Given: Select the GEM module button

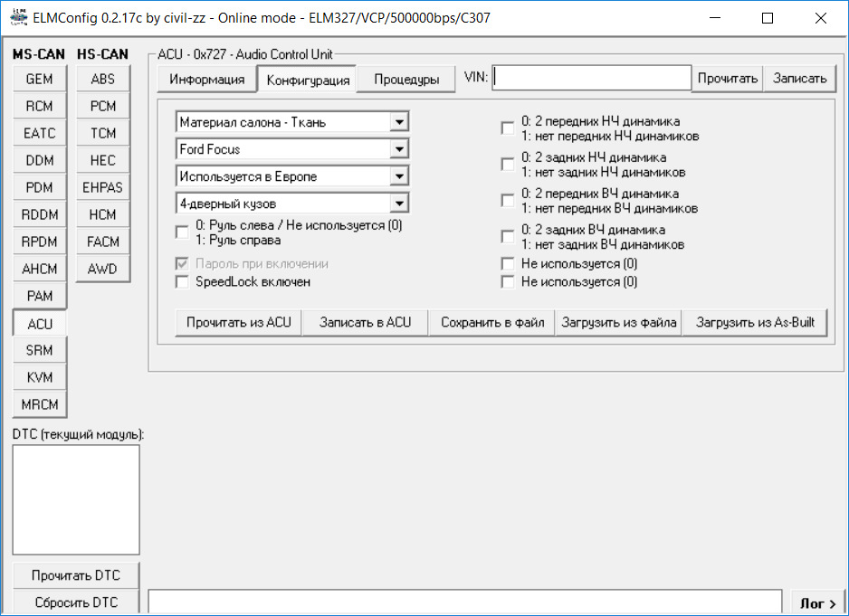Looking at the screenshot, I should coord(40,79).
